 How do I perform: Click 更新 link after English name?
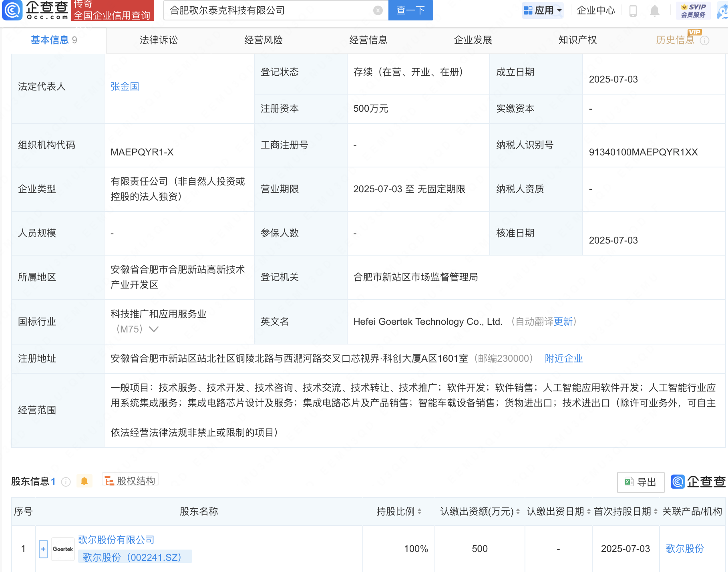point(563,322)
